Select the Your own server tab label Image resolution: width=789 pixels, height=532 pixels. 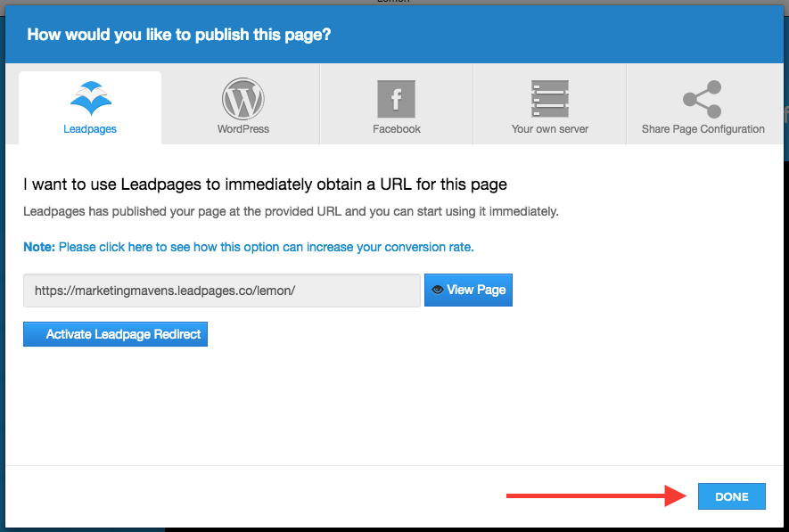click(550, 129)
